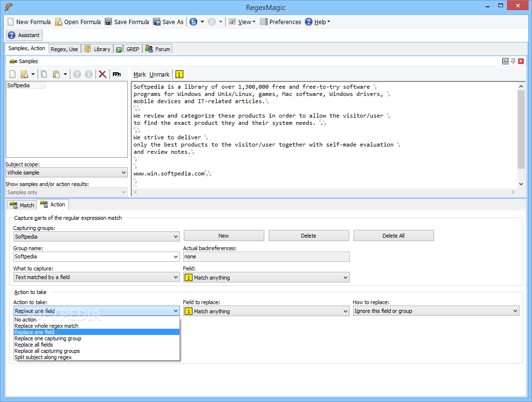Select yellow field marker 1
This screenshot has width=532, height=402.
[x=179, y=74]
